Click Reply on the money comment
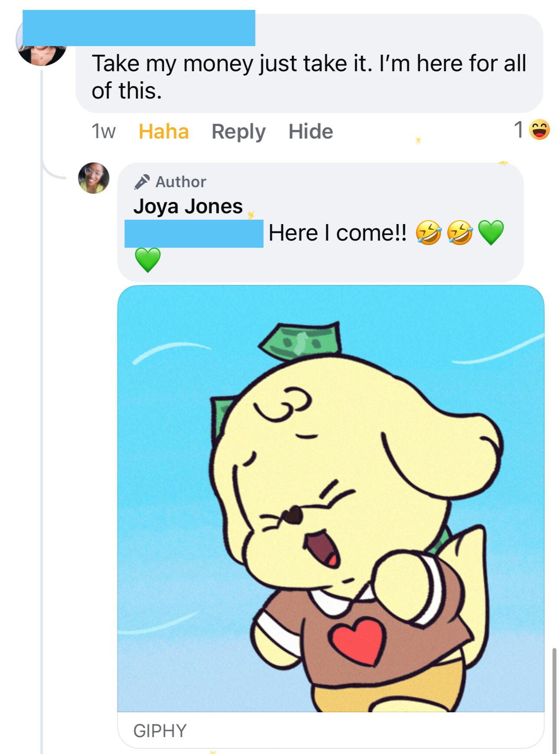This screenshot has width=560, height=754. coord(239,131)
